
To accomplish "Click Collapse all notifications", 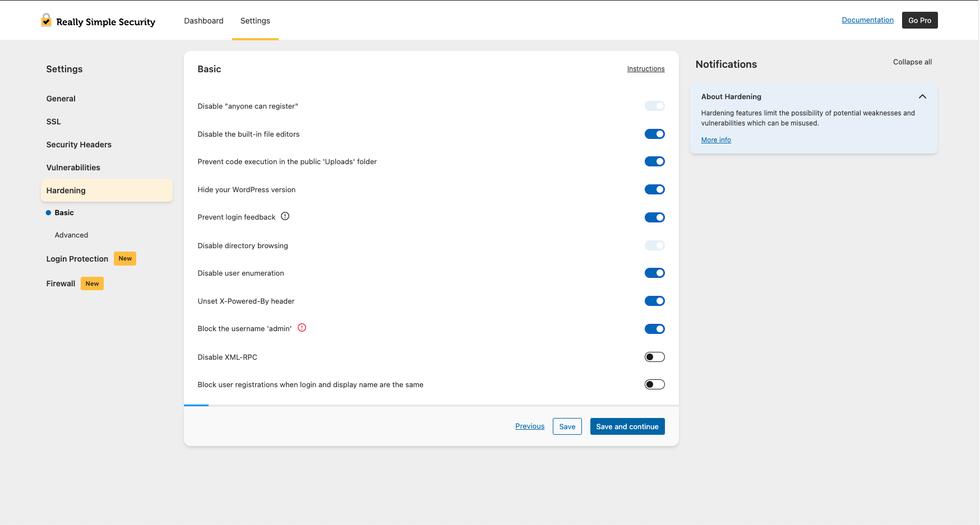I will [912, 62].
